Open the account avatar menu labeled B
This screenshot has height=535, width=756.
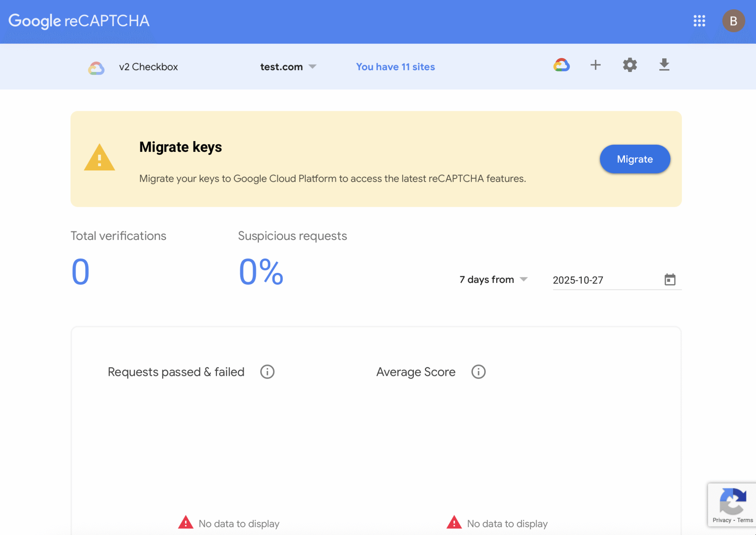point(734,21)
